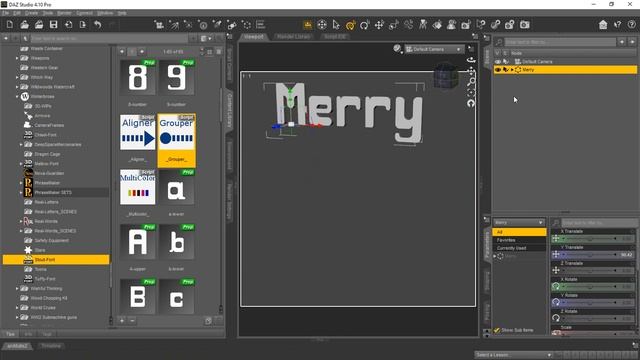Select the Scale tool icon
Viewport: 640px width, 360px height.
point(393,25)
